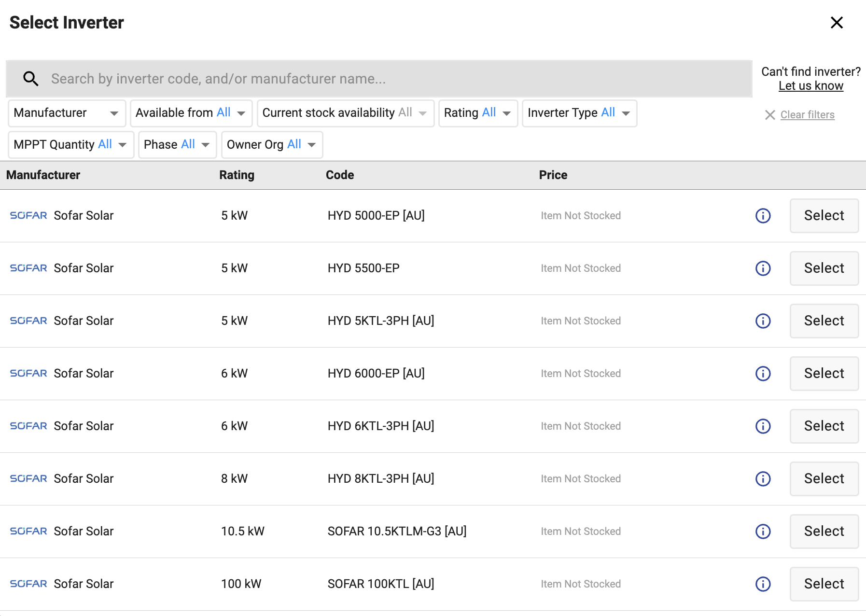Select the SOFAR 10.5KTLM-G3 [AU] inverter
The image size is (866, 616).
click(824, 532)
